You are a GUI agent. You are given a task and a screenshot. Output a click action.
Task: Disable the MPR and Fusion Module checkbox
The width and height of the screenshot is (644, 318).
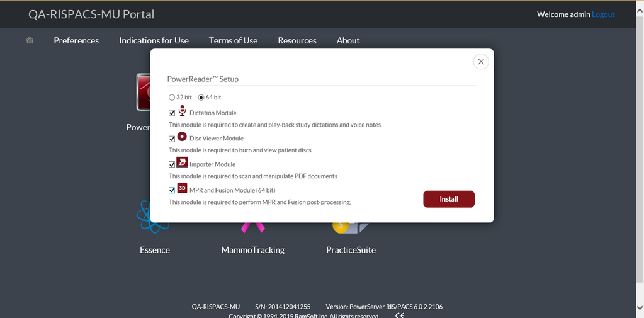(172, 190)
